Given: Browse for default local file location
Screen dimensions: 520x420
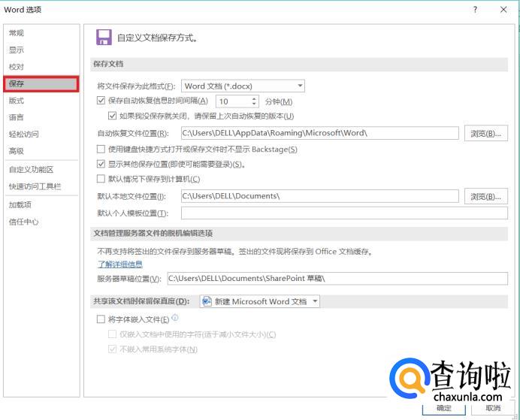Looking at the screenshot, I should click(x=486, y=197).
